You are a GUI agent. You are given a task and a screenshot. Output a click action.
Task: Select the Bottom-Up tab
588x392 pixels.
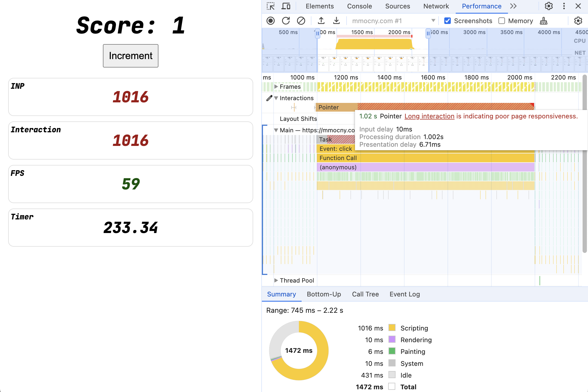pyautogui.click(x=324, y=294)
